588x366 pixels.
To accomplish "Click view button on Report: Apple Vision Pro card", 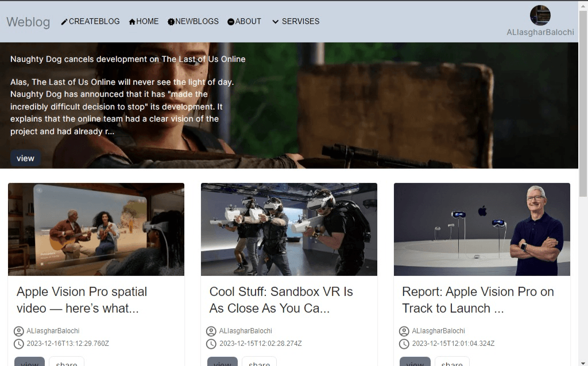I will (415, 362).
